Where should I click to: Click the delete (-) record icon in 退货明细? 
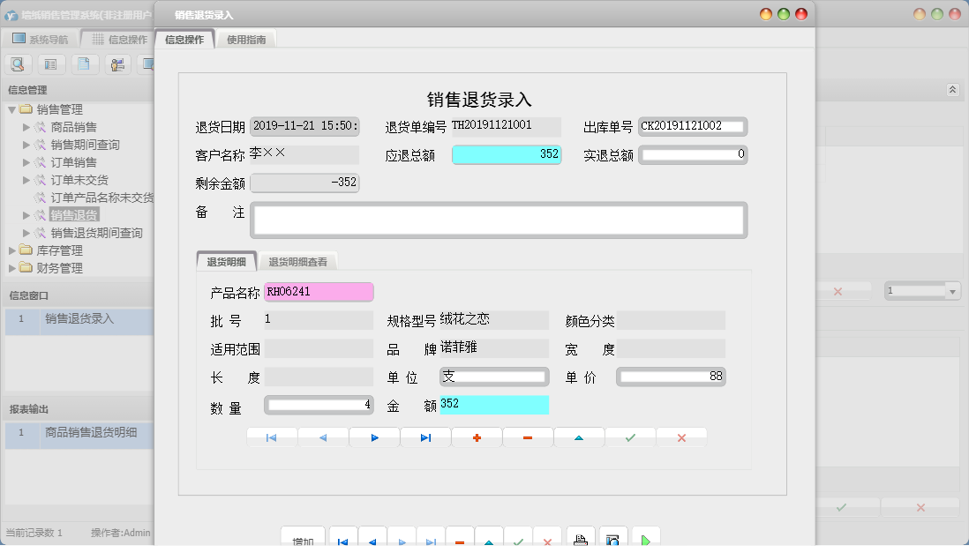(528, 437)
